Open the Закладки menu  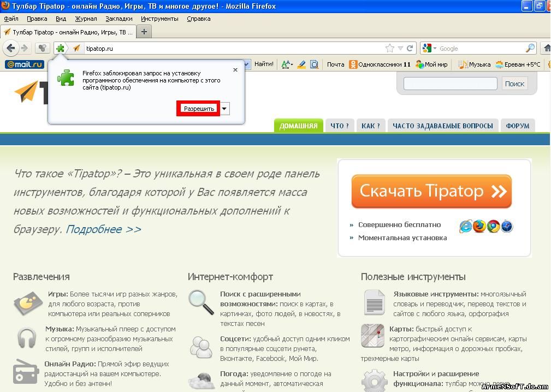click(119, 19)
